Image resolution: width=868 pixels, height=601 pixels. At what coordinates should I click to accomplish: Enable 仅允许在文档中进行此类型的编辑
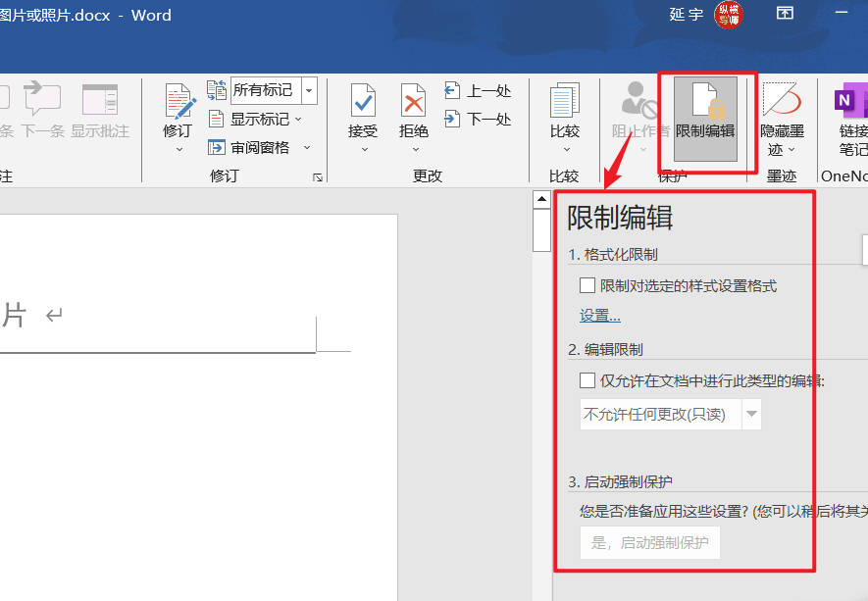[587, 380]
